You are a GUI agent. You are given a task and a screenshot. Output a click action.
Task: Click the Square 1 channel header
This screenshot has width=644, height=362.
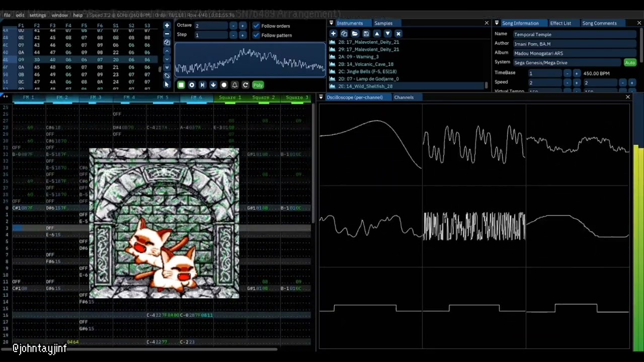[x=230, y=97]
